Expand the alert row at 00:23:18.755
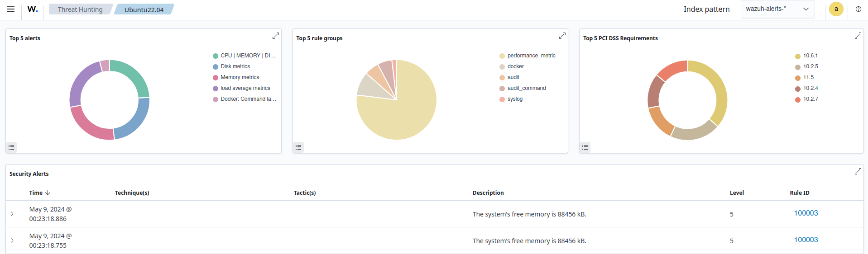This screenshot has width=868, height=254. 12,240
